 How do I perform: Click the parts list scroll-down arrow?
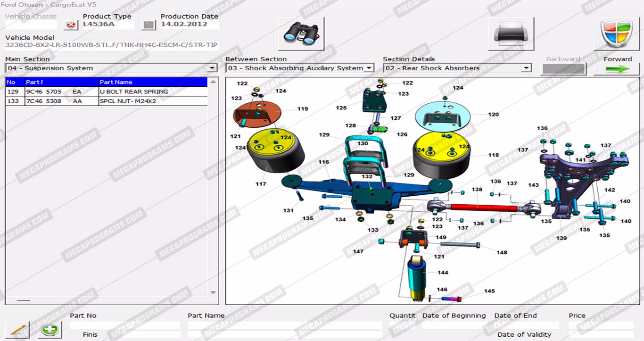coord(213,293)
